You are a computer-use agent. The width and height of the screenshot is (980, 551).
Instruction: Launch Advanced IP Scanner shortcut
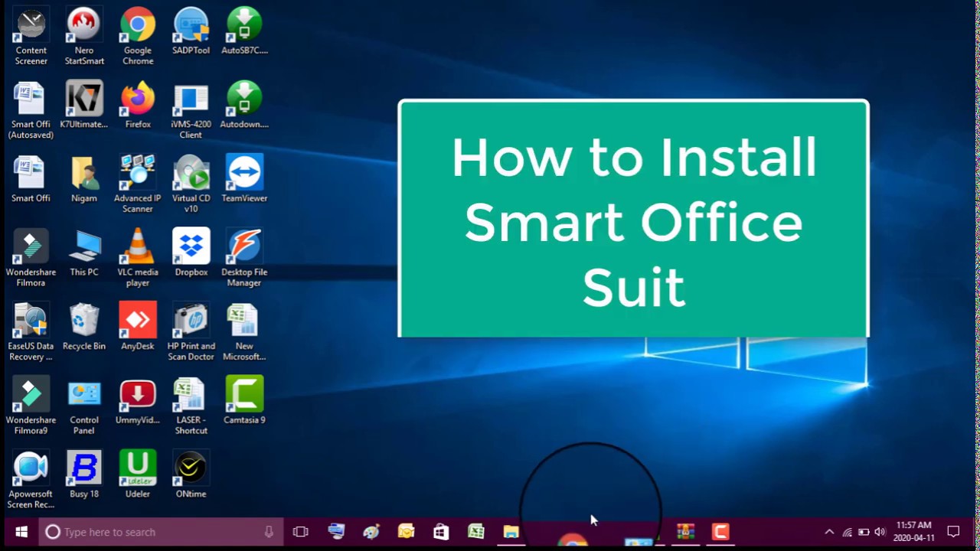[x=138, y=184]
